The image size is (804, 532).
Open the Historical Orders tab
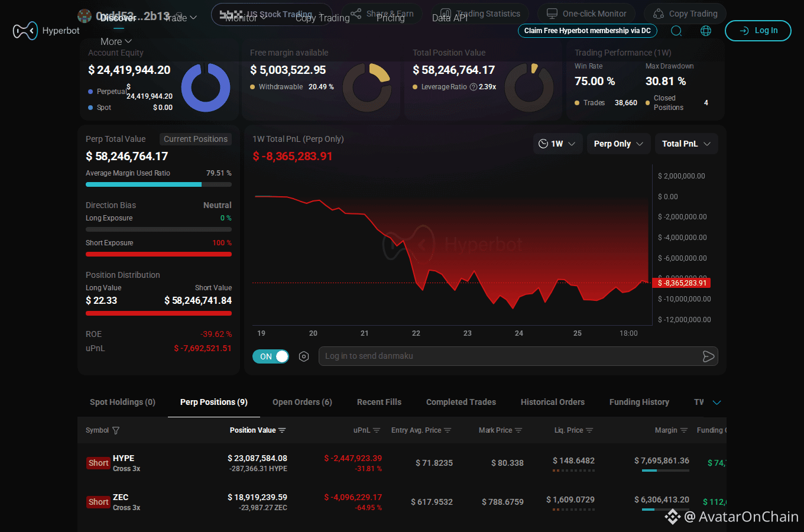point(553,402)
